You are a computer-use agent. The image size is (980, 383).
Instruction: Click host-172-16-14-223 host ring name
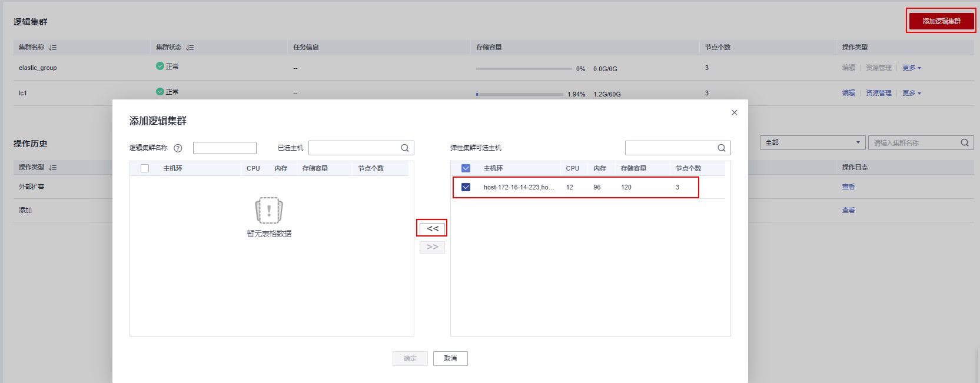(519, 187)
